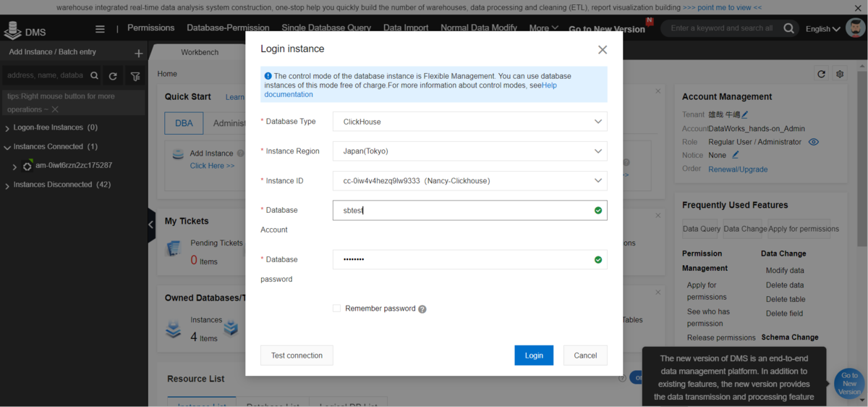Click the search magnifier in top bar
Image resolution: width=868 pixels, height=407 pixels.
coord(789,29)
